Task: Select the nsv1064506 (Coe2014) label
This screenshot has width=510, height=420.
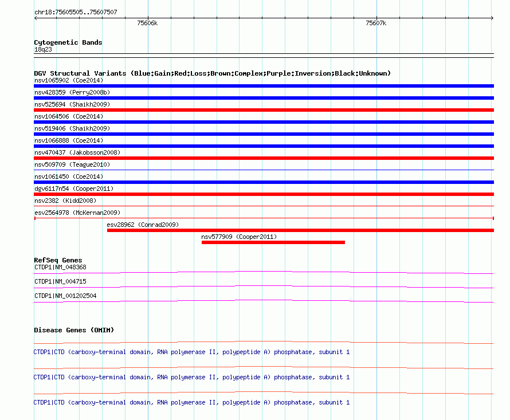Action: 69,116
